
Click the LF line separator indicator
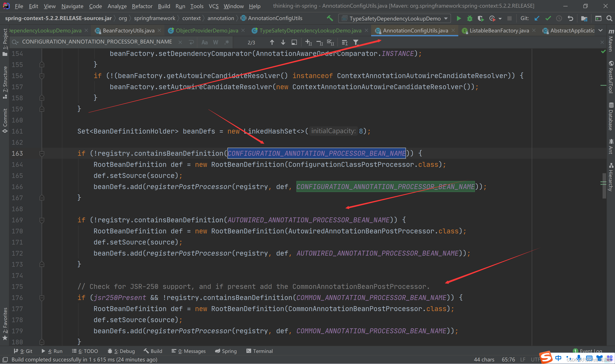point(523,360)
